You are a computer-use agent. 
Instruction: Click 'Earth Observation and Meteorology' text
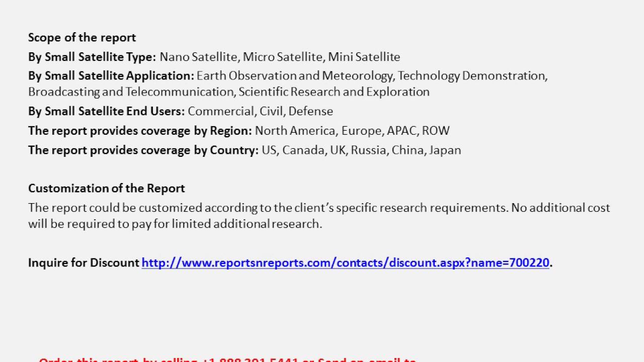295,76
